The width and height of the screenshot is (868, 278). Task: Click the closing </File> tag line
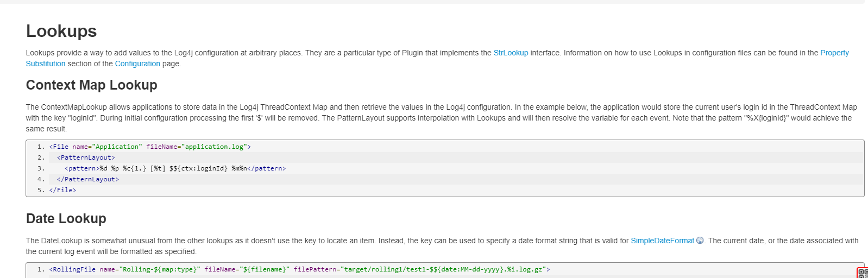coord(62,190)
